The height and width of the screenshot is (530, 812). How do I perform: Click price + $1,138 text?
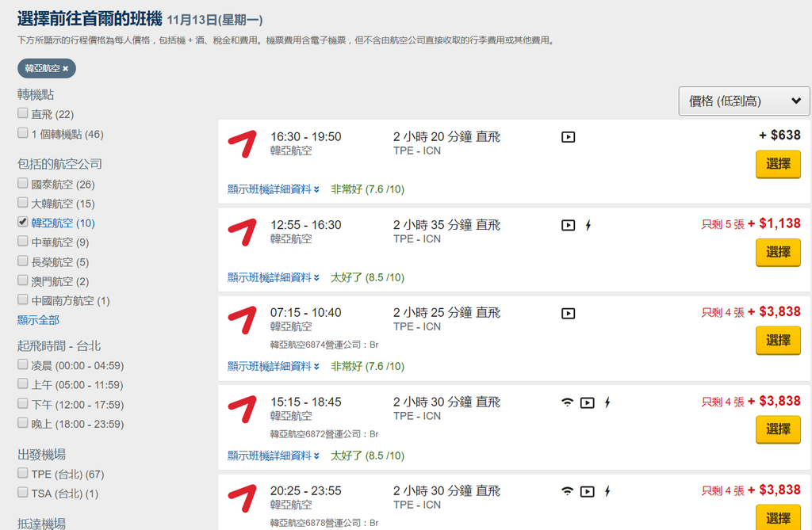point(774,223)
